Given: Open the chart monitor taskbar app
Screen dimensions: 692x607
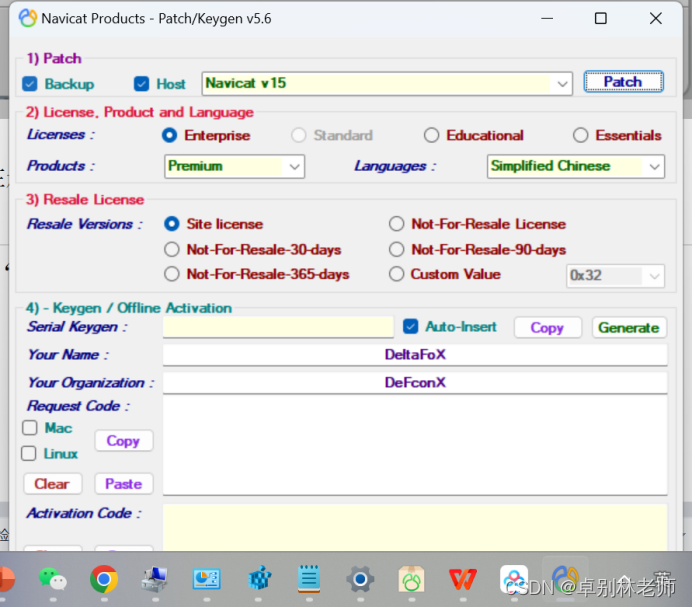Looking at the screenshot, I should click(x=207, y=579).
